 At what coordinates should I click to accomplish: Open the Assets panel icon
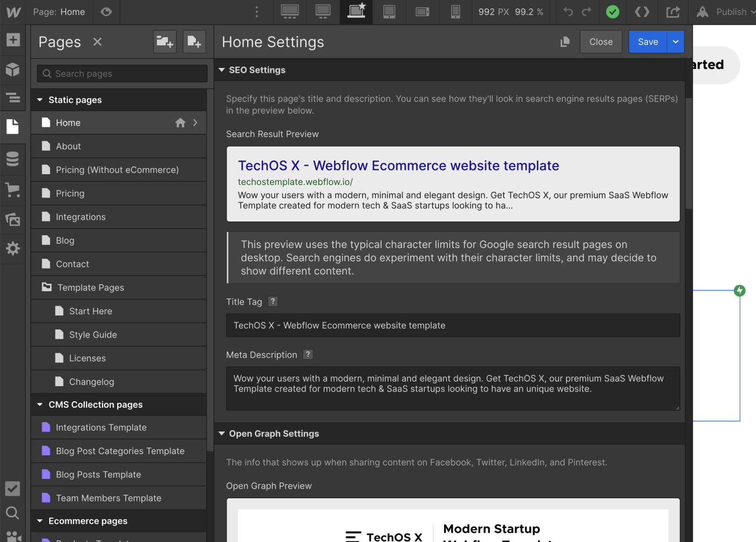point(13,219)
